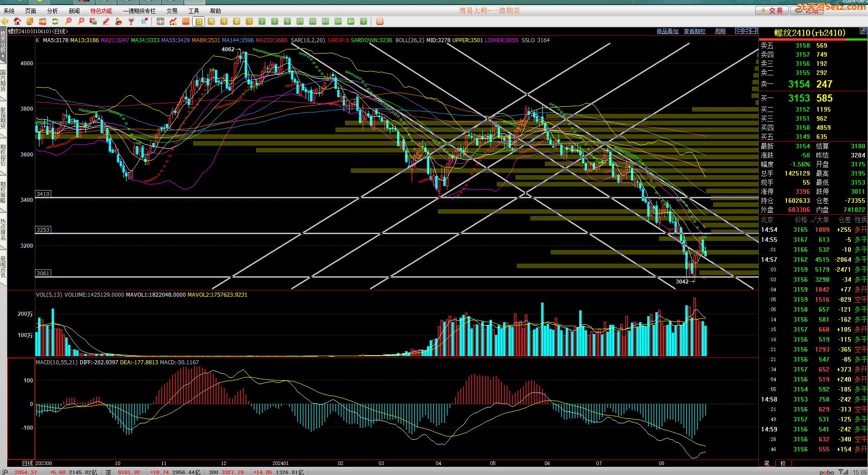The width and height of the screenshot is (868, 475).
Task: Open the 周期 period dropdown link
Action: [x=720, y=31]
